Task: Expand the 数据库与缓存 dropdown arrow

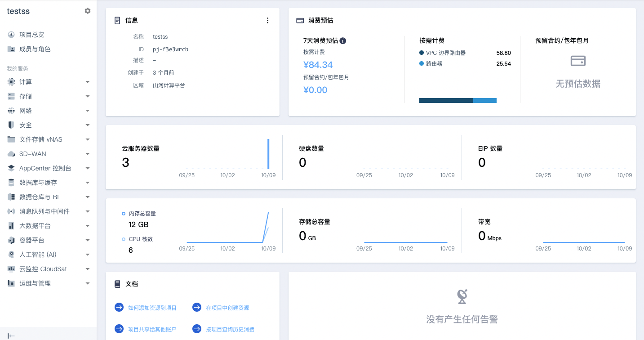Action: [88, 183]
